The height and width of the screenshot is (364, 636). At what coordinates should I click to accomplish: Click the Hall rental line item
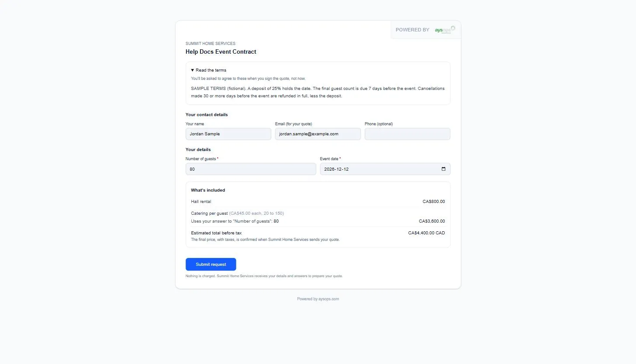tap(201, 202)
